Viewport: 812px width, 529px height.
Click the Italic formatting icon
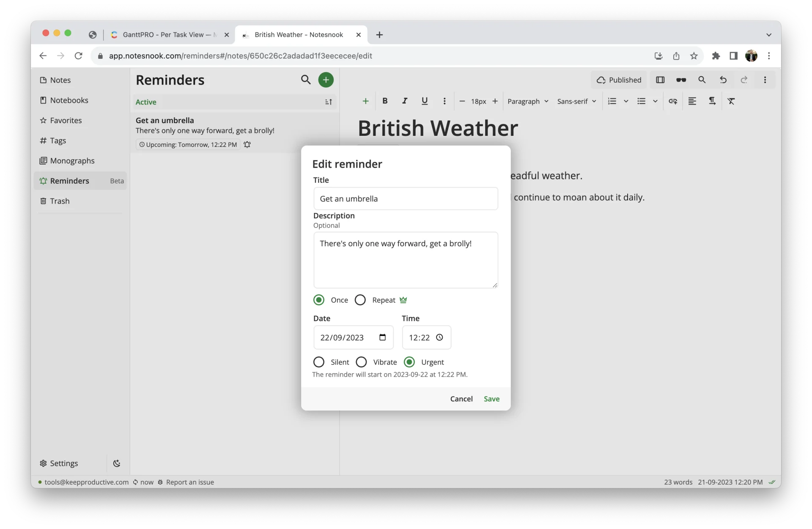tap(404, 101)
